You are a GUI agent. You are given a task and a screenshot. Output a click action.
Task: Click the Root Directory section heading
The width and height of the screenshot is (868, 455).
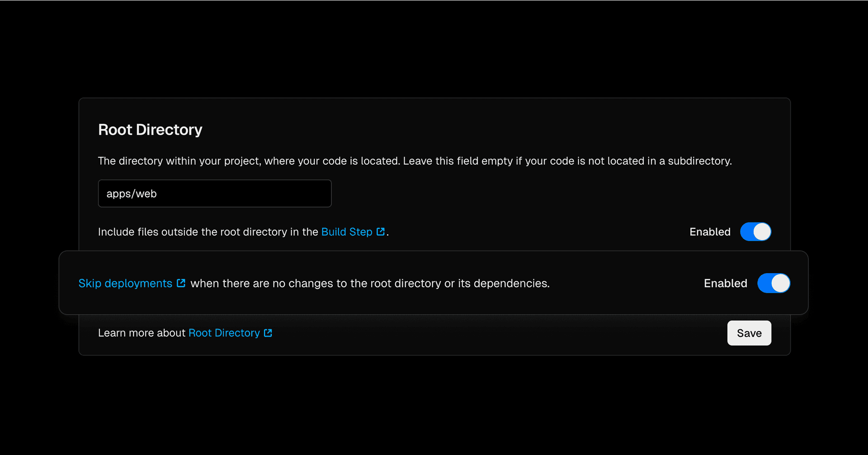(x=150, y=130)
